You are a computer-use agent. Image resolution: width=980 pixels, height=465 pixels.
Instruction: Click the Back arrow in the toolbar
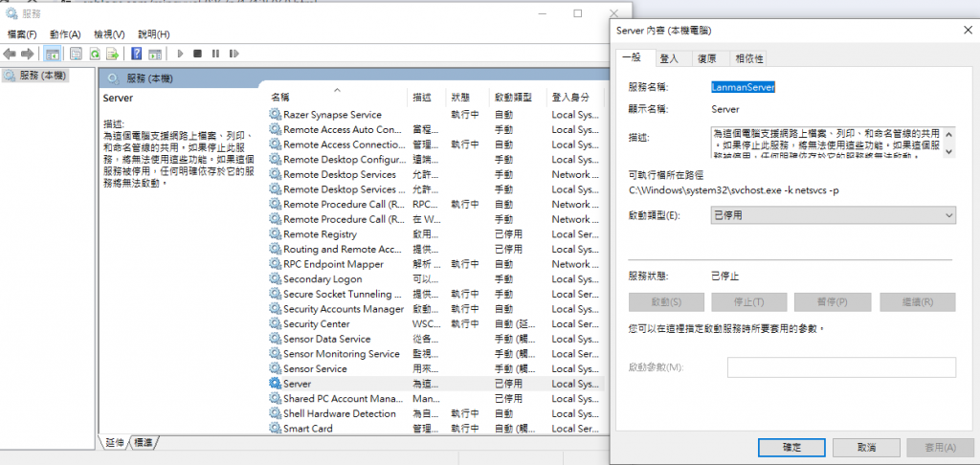[10, 54]
